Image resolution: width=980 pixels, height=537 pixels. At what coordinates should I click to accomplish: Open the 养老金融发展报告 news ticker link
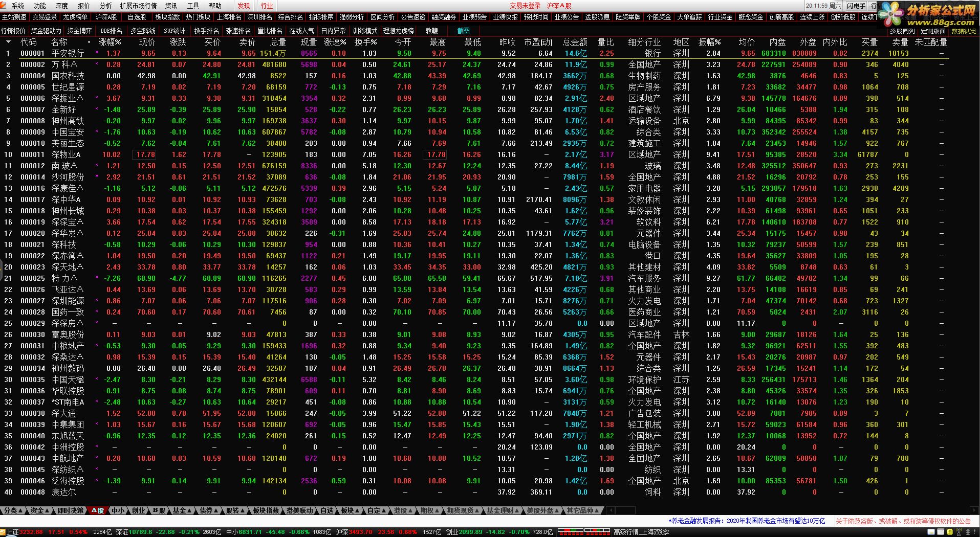pyautogui.click(x=748, y=521)
